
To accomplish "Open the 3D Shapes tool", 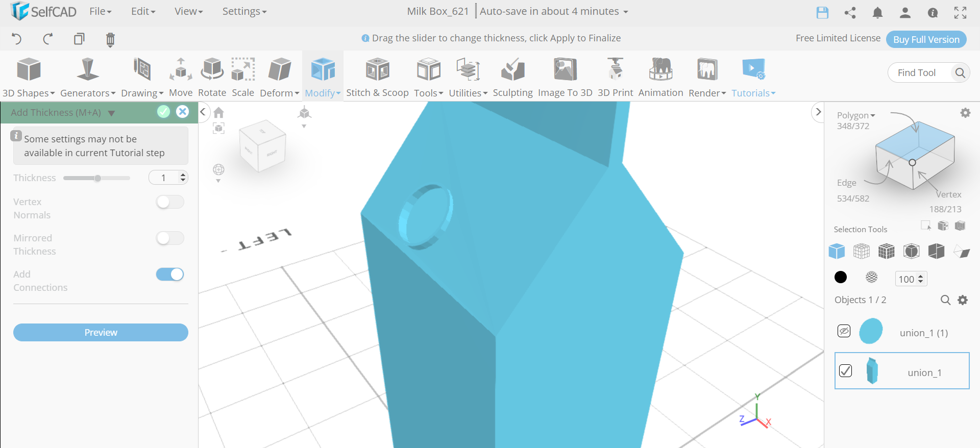I will pos(29,77).
